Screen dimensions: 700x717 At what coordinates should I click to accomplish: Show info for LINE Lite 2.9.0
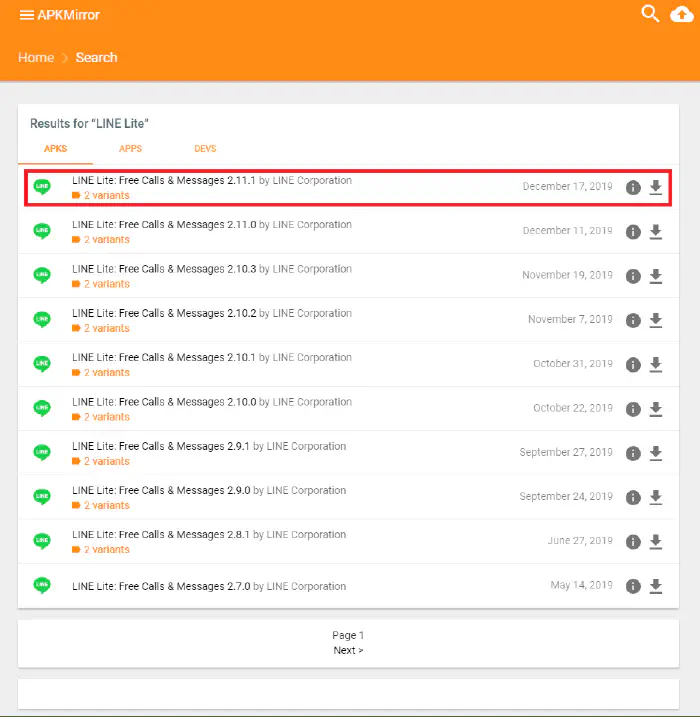pyautogui.click(x=633, y=498)
